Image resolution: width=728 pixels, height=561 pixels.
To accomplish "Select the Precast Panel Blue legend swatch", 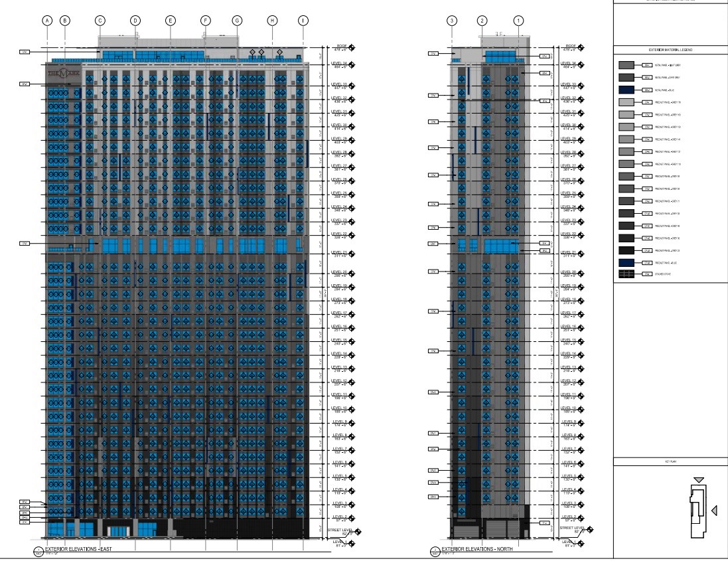I will (626, 262).
